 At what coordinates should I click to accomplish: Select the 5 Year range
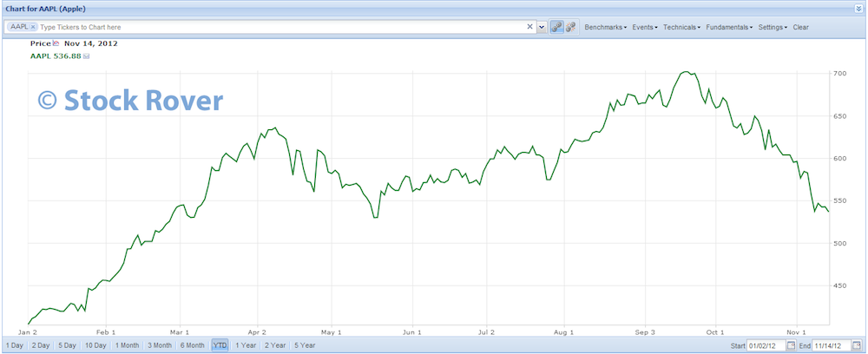point(305,345)
